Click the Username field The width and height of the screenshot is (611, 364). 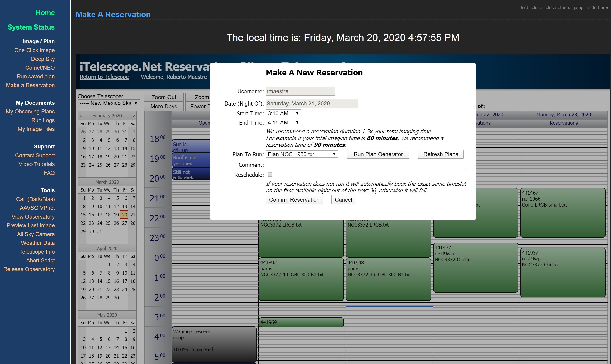click(x=300, y=91)
